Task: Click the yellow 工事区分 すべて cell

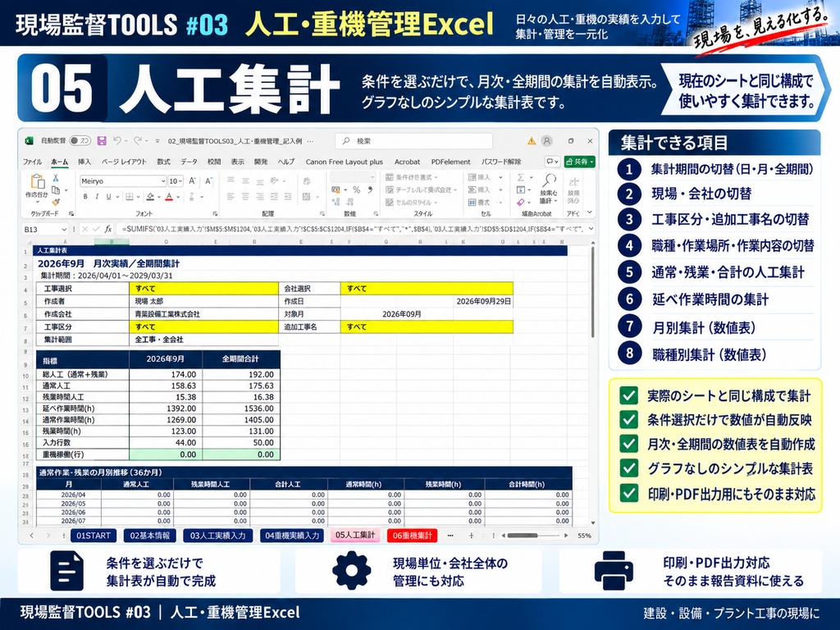Action: [203, 326]
